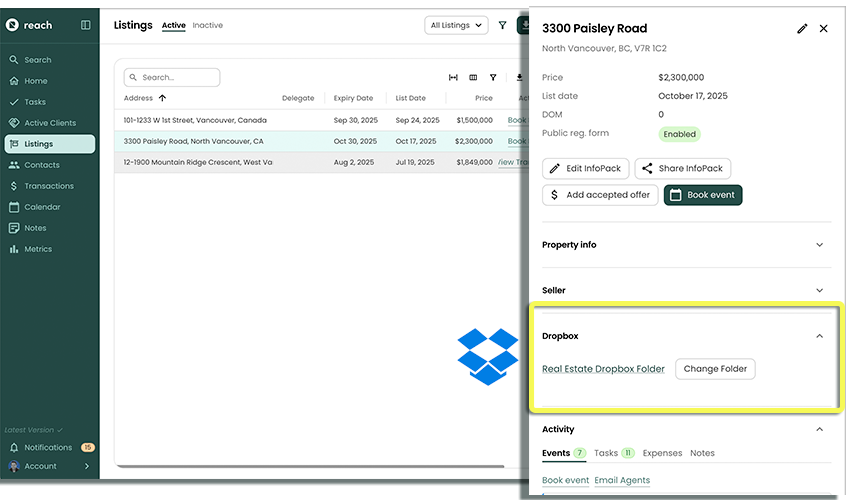Open Metrics from the sidebar

pos(38,249)
